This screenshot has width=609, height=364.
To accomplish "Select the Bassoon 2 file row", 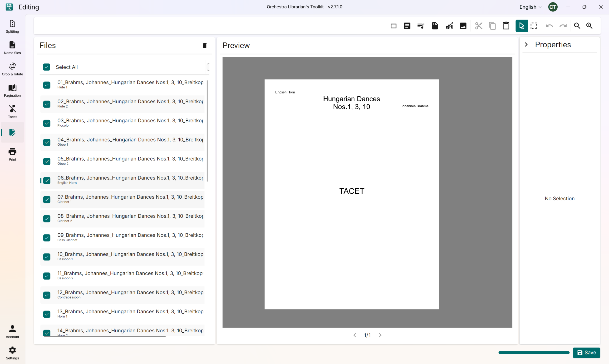I will 122,276.
